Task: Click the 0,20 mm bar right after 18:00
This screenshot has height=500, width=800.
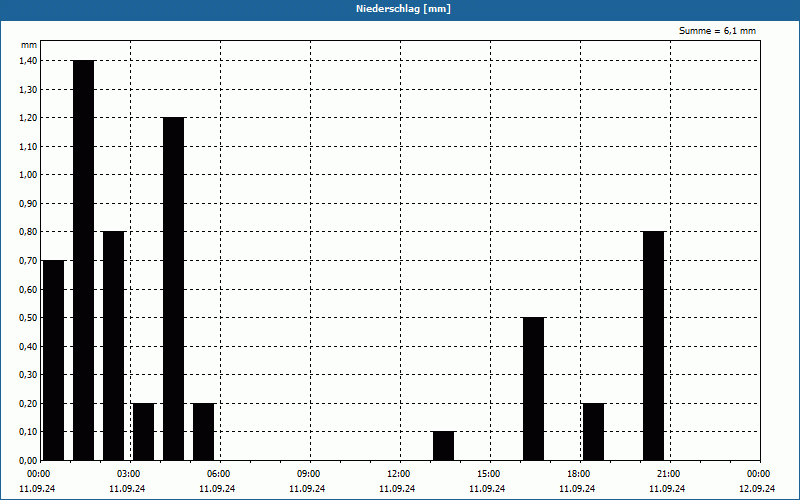Action: [x=593, y=432]
